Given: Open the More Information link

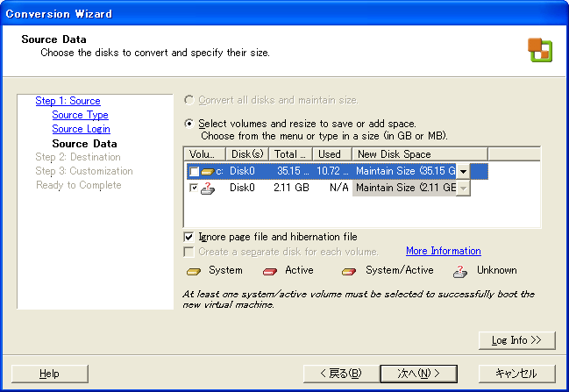Looking at the screenshot, I should [x=443, y=251].
